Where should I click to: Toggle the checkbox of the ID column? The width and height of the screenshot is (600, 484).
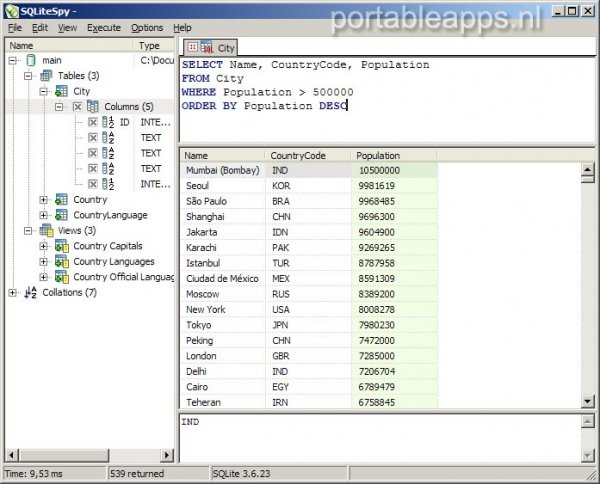93,122
